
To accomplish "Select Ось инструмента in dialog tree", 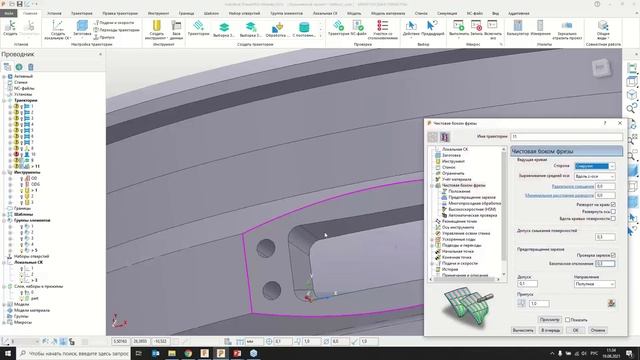I will point(458,227).
